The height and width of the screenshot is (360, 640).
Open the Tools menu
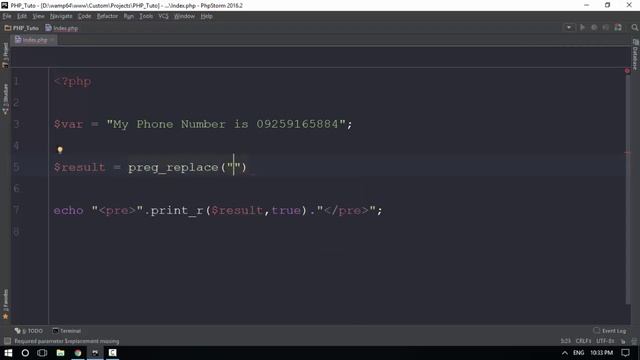pyautogui.click(x=146, y=16)
